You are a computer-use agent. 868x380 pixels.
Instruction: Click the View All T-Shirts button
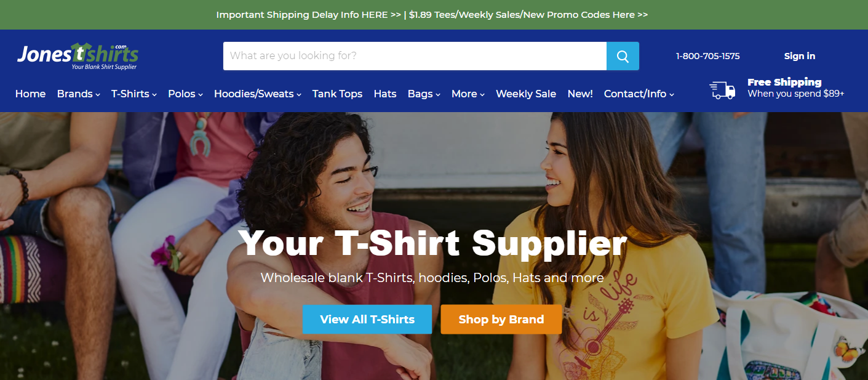point(367,320)
